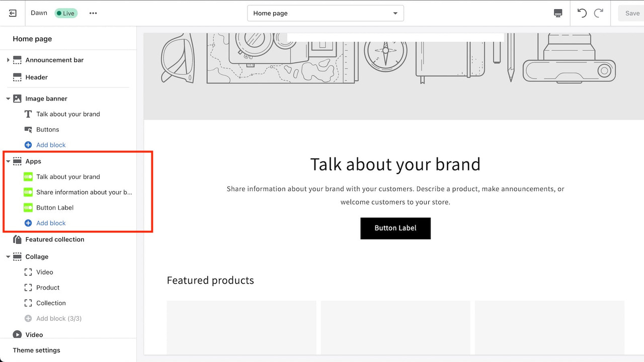644x362 pixels.
Task: Click the exit theme editor icon
Action: pos(13,13)
